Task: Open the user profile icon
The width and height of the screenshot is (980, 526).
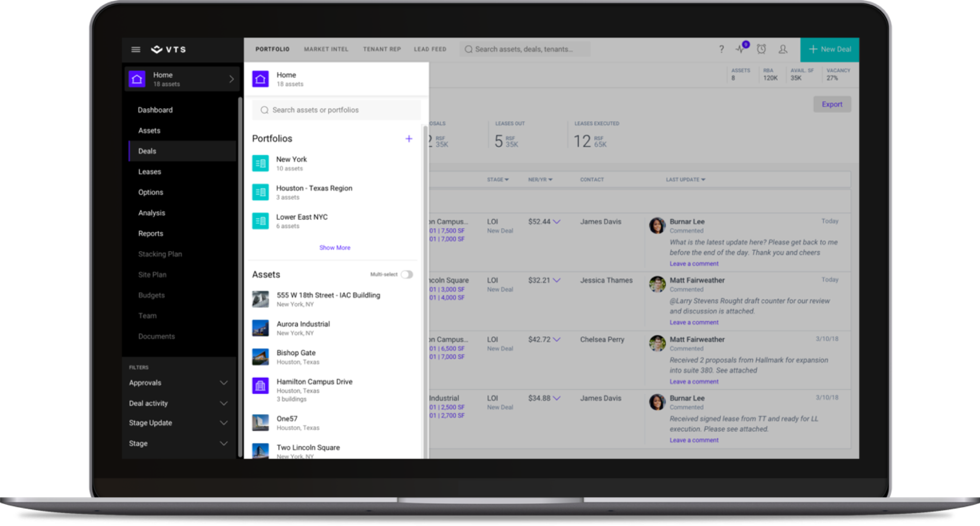Action: (783, 49)
